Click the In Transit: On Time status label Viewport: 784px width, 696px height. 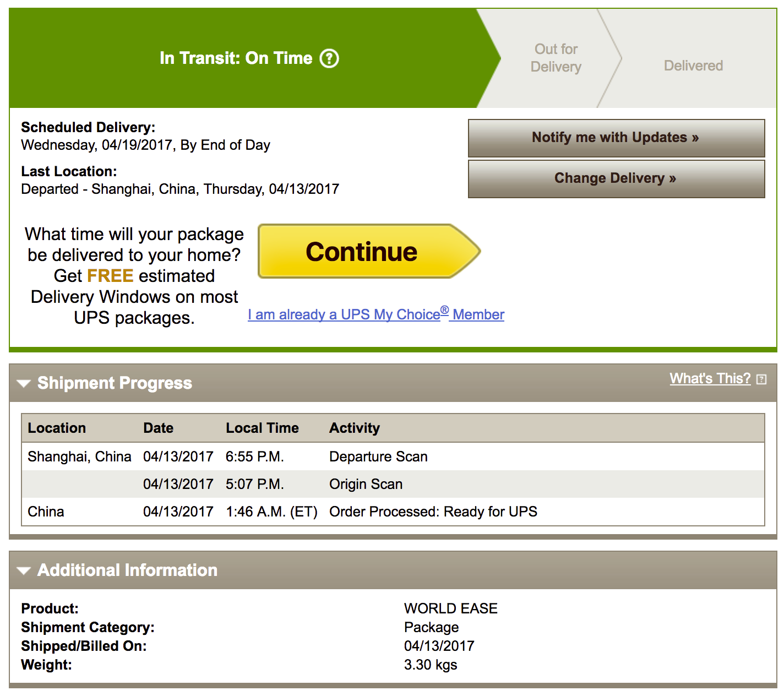pyautogui.click(x=236, y=58)
